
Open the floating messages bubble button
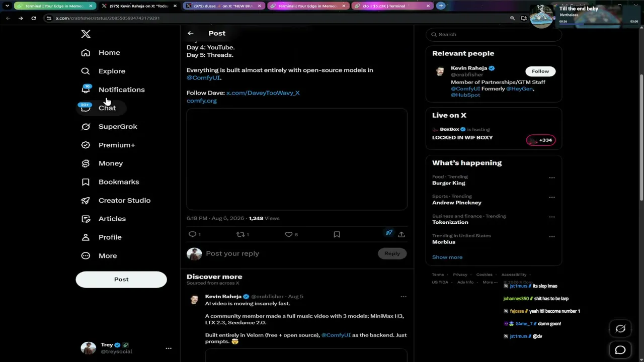(x=620, y=350)
